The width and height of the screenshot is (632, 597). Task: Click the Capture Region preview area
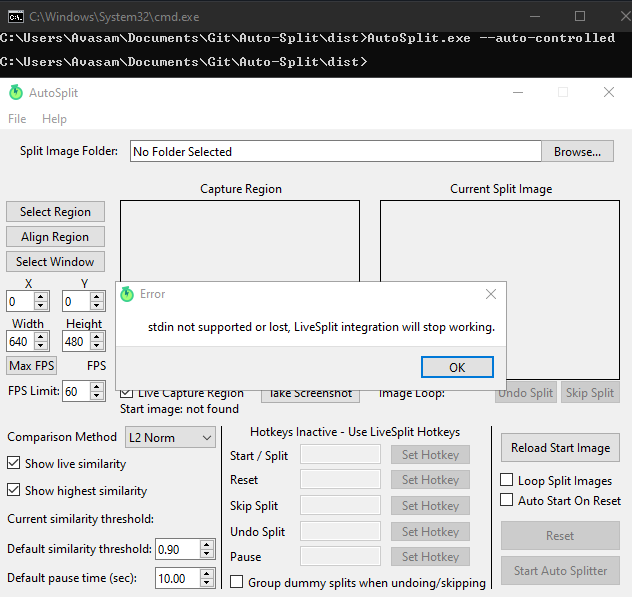(x=240, y=241)
